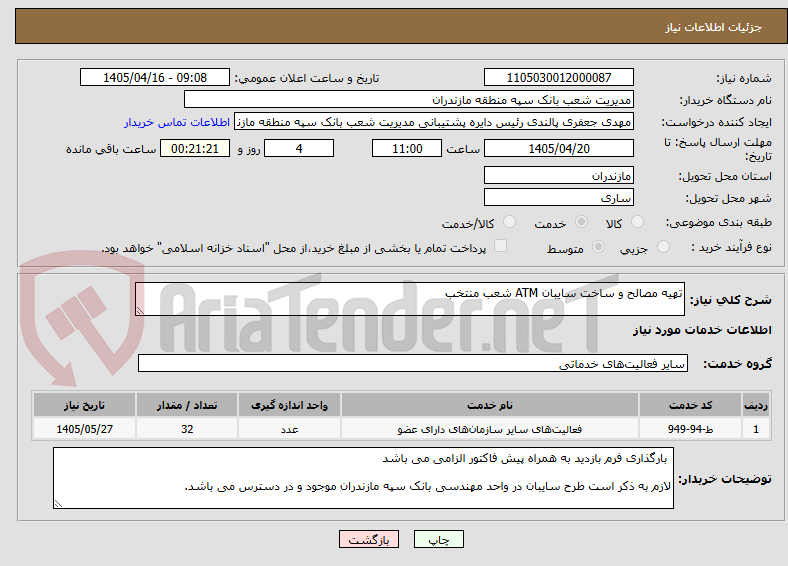Select the متوسط purchase type radio

click(x=598, y=246)
